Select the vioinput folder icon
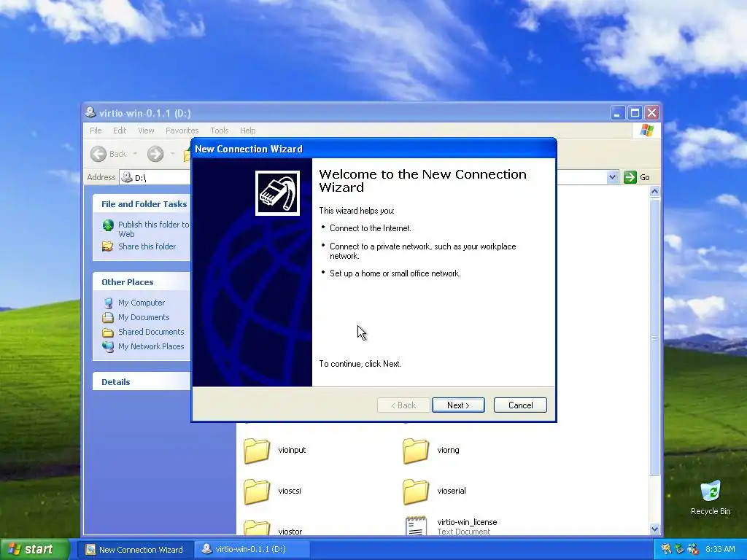Viewport: 747px width, 560px height. pyautogui.click(x=257, y=451)
